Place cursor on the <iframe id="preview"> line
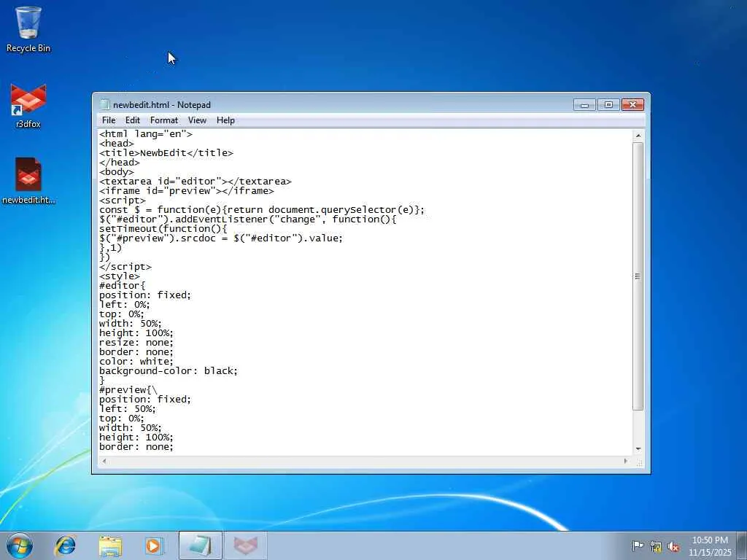Screen dimensions: 747x560 pyautogui.click(x=187, y=191)
